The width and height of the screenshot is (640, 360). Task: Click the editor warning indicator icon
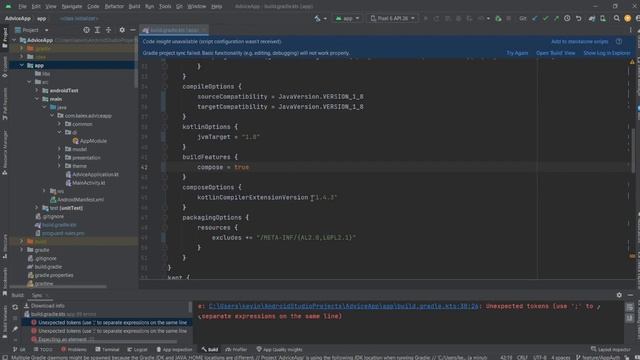click(632, 62)
